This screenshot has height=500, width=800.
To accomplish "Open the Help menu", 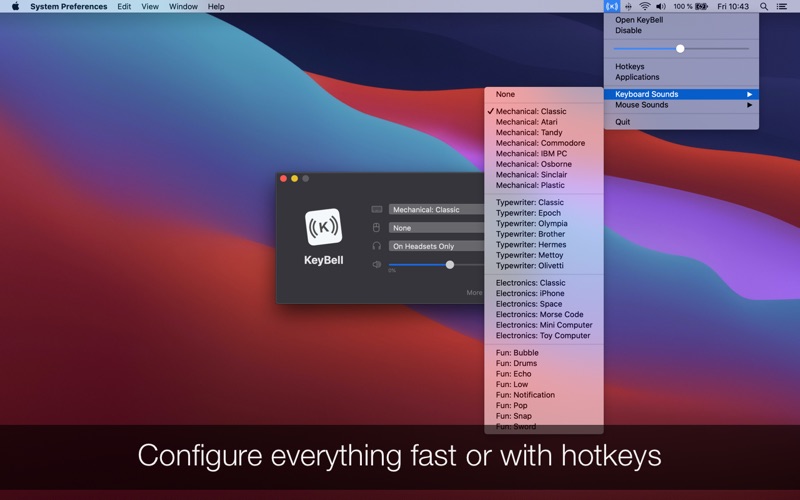I will [x=216, y=7].
